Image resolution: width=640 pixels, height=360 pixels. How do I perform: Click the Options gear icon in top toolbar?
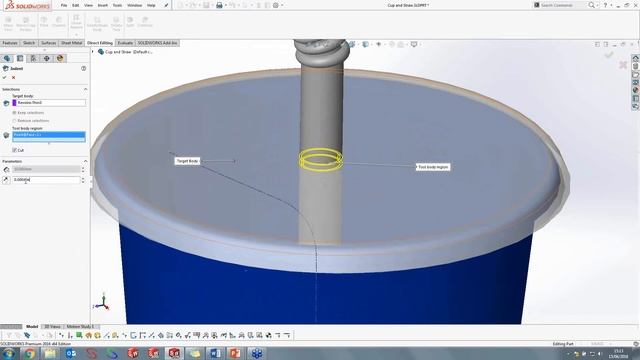pos(276,5)
